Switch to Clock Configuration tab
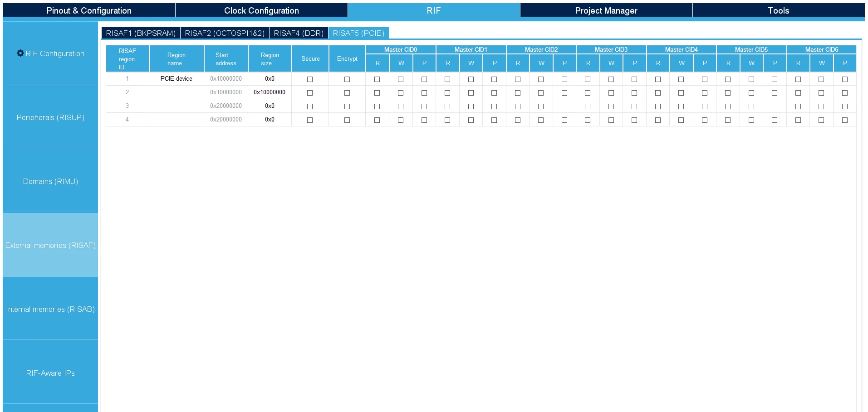 261,10
